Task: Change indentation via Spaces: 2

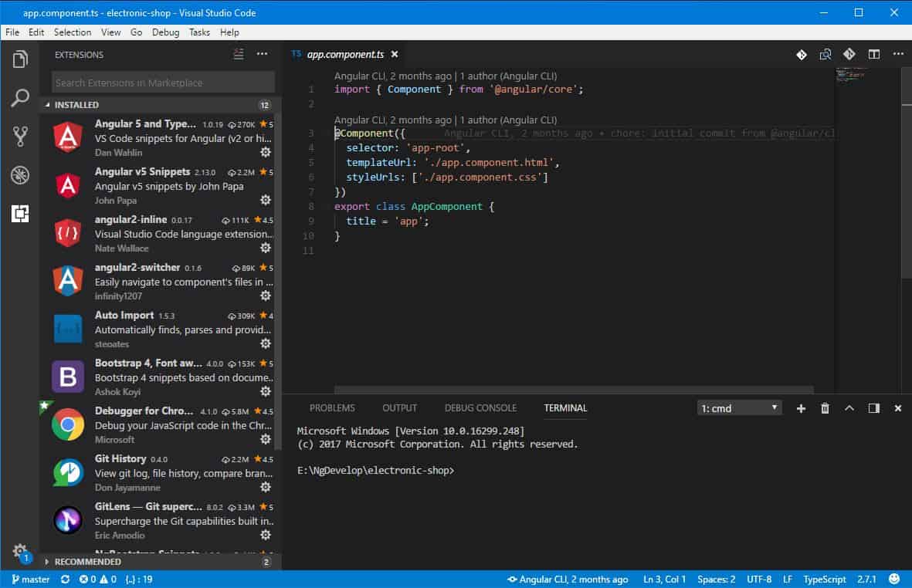Action: pyautogui.click(x=716, y=580)
